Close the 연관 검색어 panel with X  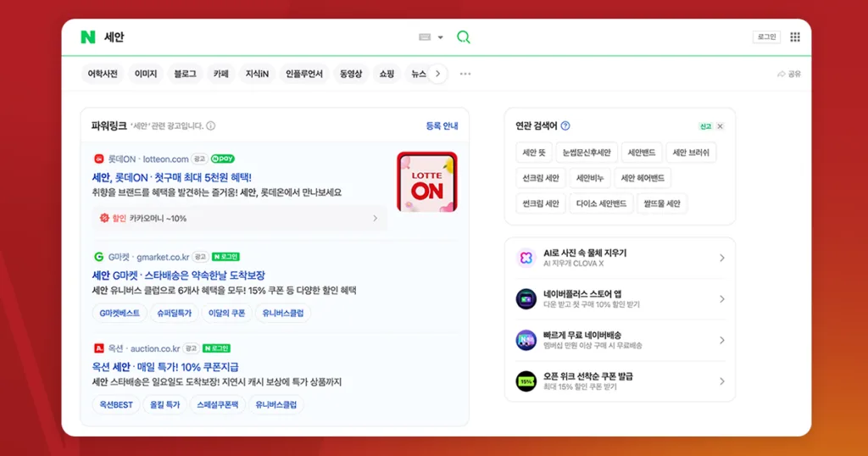click(x=721, y=127)
